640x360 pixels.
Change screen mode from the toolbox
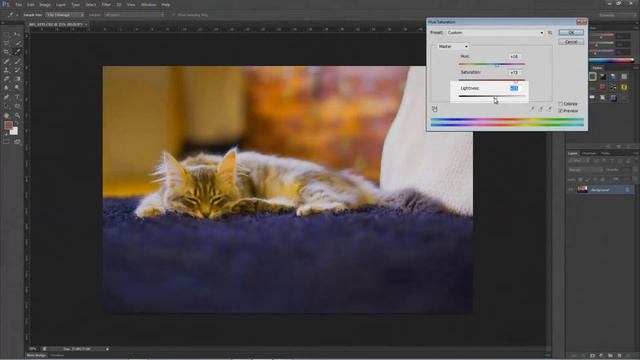tap(17, 142)
